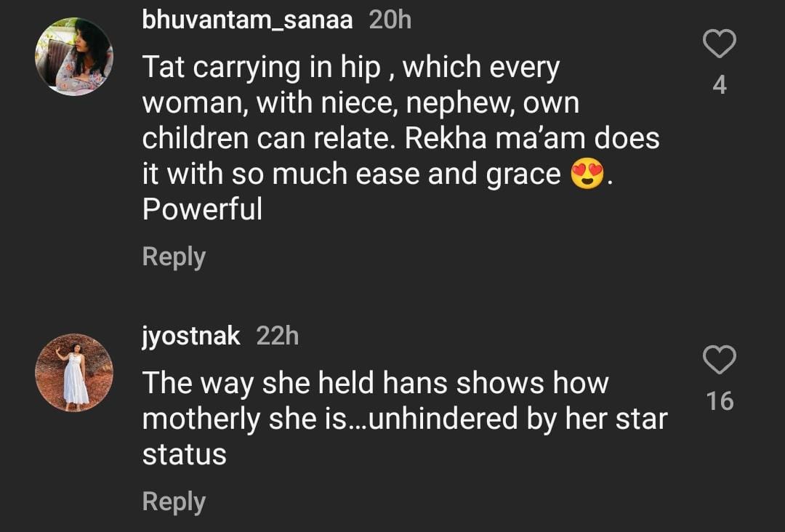View the 16 likes count

point(720,401)
